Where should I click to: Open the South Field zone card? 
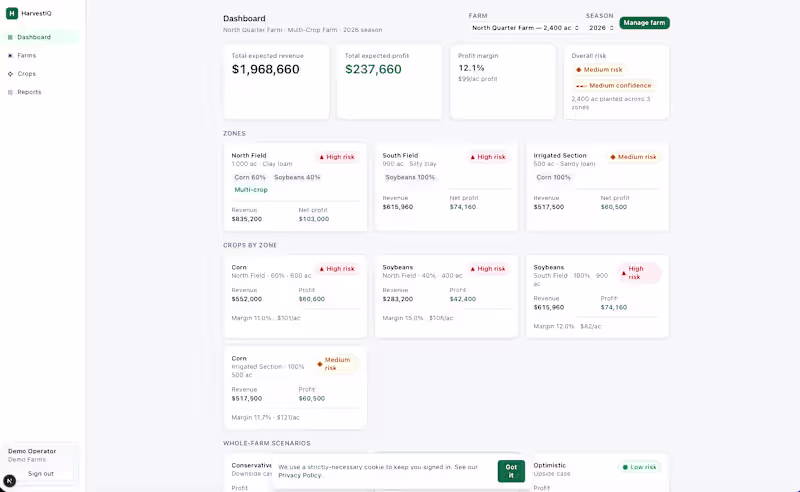point(446,187)
